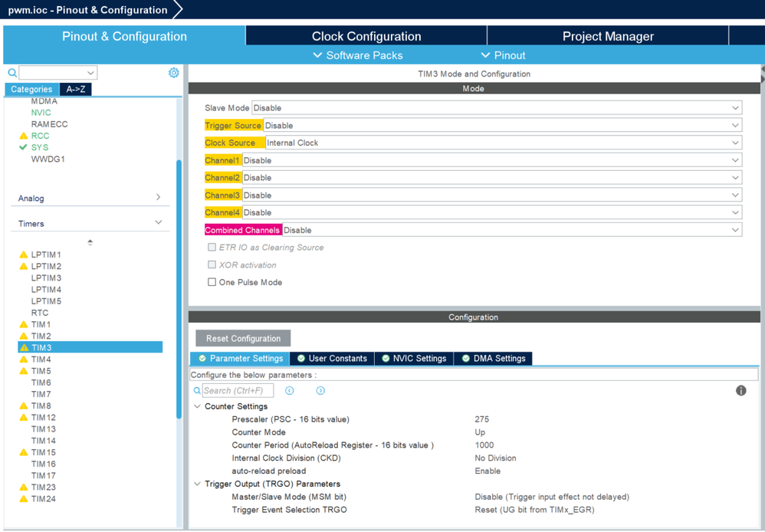Open the User Constants tab
Viewport: 765px width, 532px height.
tap(332, 358)
